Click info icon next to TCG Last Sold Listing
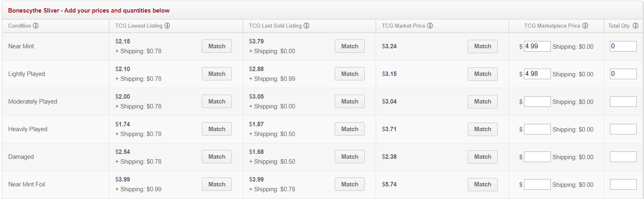The height and width of the screenshot is (199, 644). coord(306,26)
